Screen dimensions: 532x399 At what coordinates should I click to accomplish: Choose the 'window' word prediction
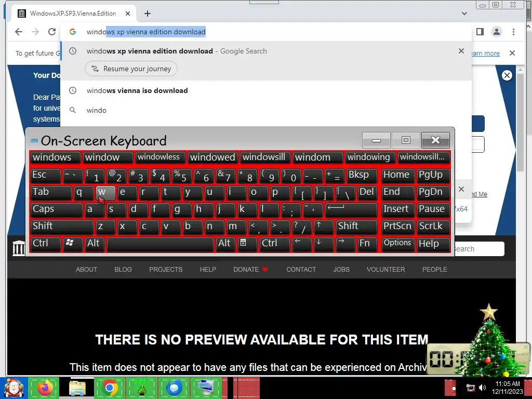point(108,157)
